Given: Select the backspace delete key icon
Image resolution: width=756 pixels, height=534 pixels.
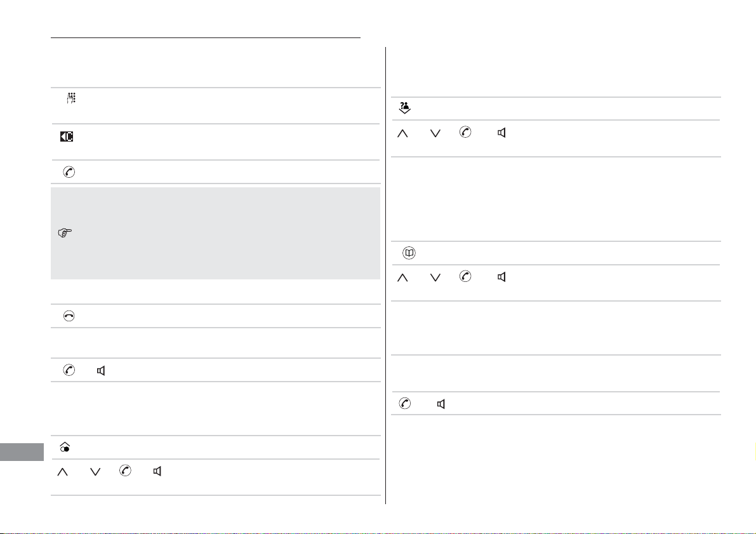Looking at the screenshot, I should pos(67,137).
